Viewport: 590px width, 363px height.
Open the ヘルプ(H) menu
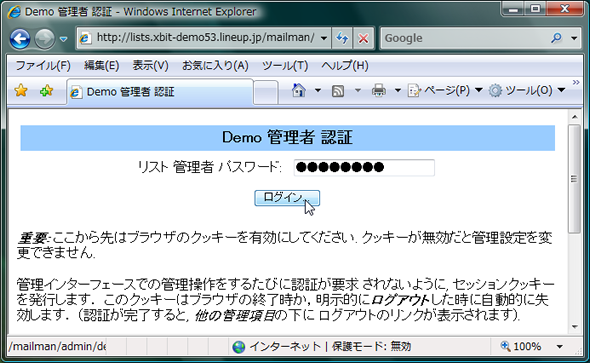point(345,66)
